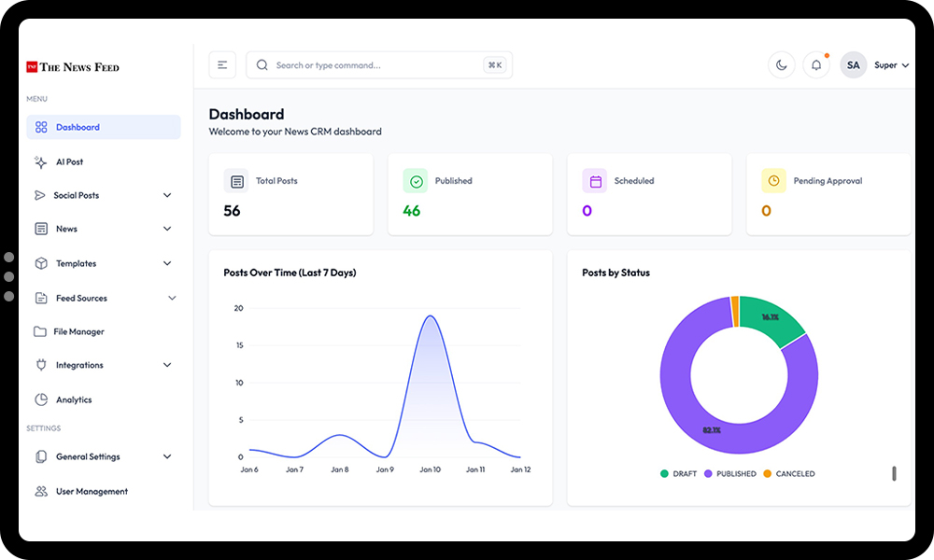Open the Super user account dropdown
This screenshot has height=560, width=934.
click(884, 65)
